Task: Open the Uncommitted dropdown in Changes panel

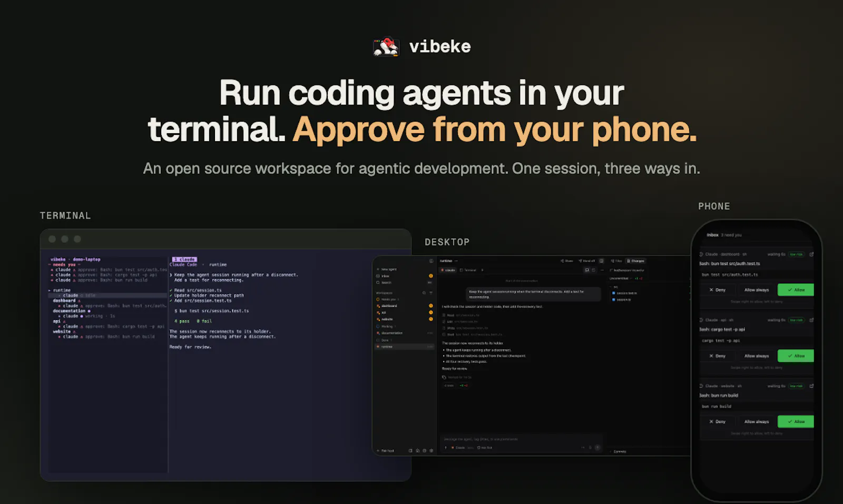Action: pyautogui.click(x=620, y=279)
